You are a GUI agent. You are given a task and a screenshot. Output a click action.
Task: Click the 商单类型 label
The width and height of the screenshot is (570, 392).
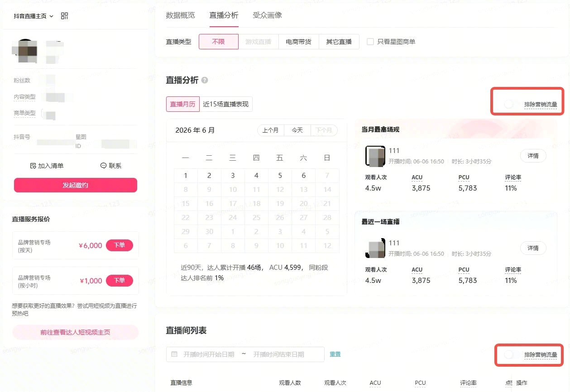(24, 113)
